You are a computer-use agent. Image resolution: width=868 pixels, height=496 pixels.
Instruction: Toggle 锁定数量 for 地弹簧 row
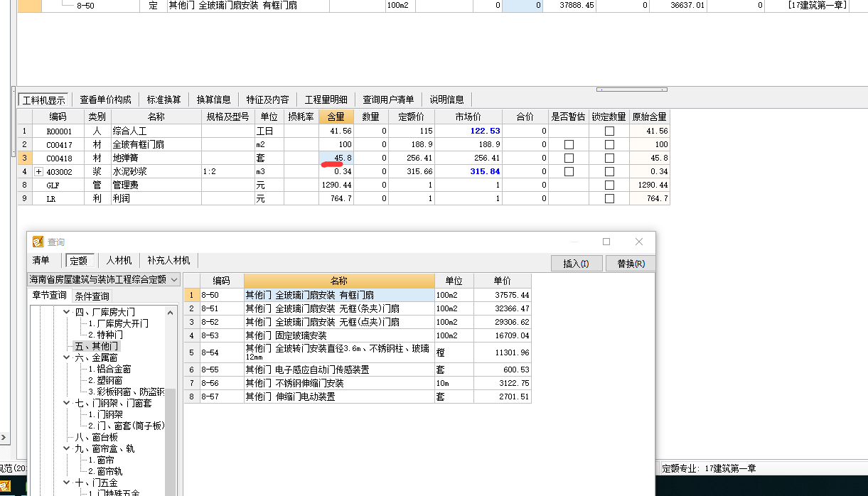coord(609,158)
